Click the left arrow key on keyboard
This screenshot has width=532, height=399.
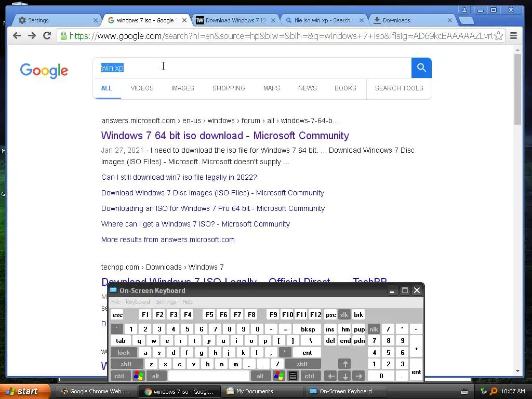point(331,376)
